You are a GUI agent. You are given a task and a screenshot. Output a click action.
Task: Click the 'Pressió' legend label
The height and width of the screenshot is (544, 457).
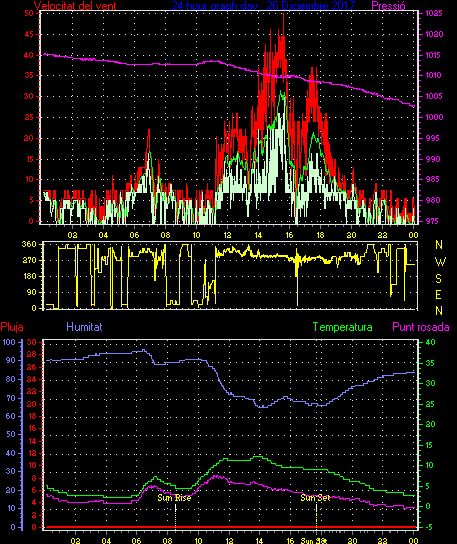pyautogui.click(x=388, y=6)
